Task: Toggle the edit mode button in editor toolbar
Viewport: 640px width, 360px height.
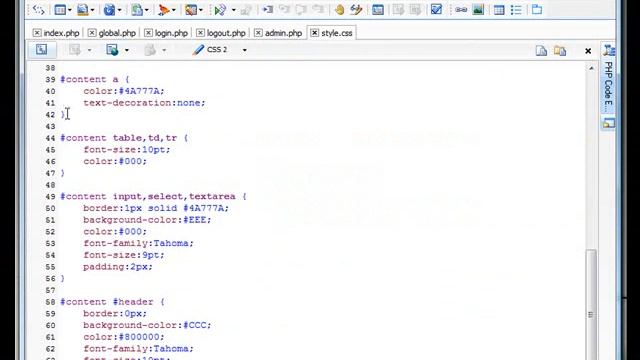Action: click(x=41, y=50)
